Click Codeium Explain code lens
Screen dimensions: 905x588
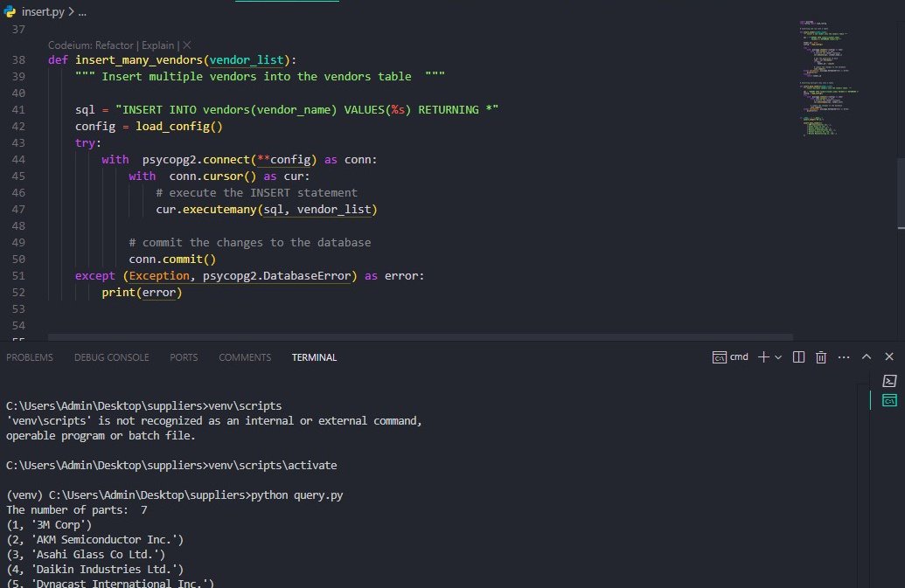(157, 45)
